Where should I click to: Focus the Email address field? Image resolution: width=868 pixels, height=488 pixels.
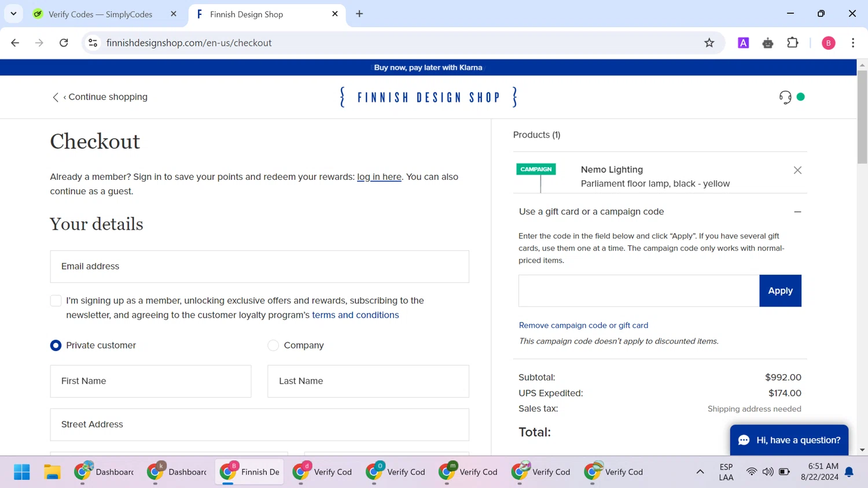coord(259,267)
